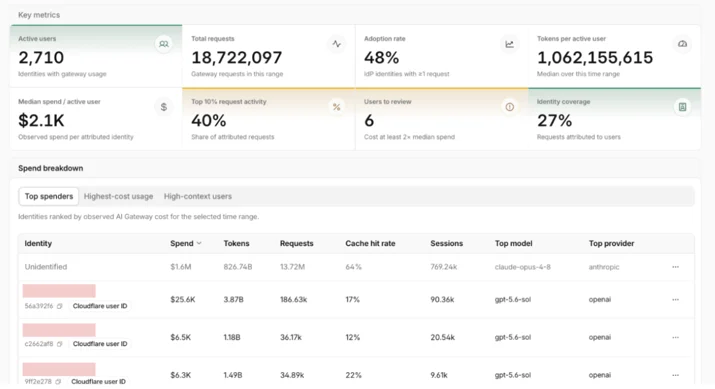Open the Top 10% request activity 40% card
The width and height of the screenshot is (715, 389).
(x=269, y=119)
